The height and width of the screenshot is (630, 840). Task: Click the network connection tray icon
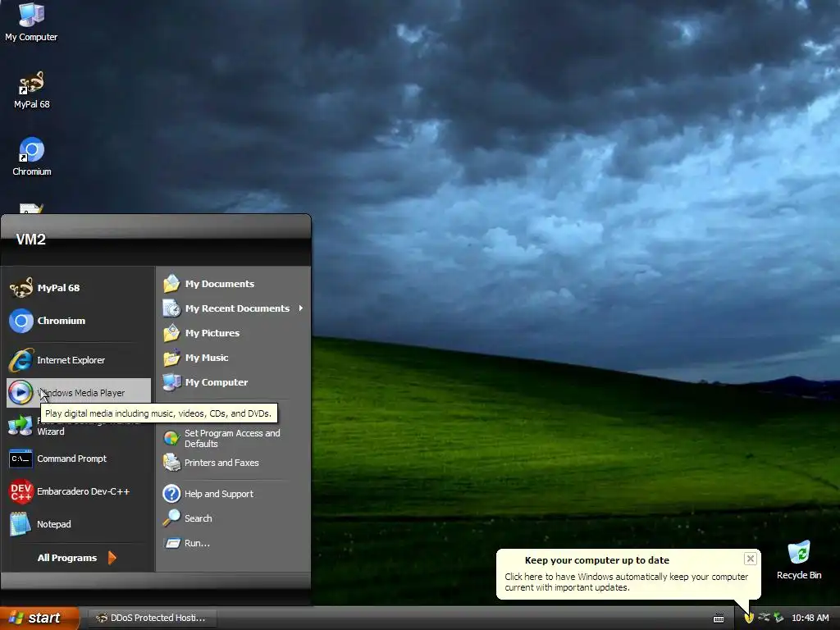(764, 618)
